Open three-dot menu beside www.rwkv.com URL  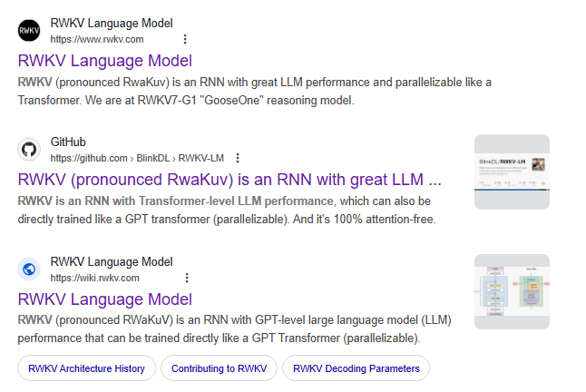coord(185,39)
